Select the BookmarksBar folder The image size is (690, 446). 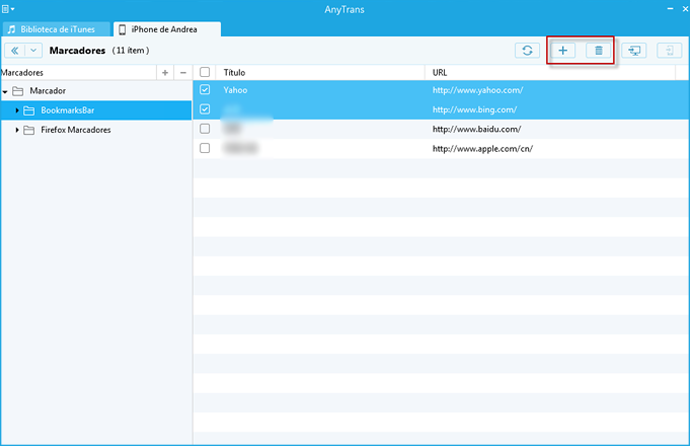[x=96, y=110]
